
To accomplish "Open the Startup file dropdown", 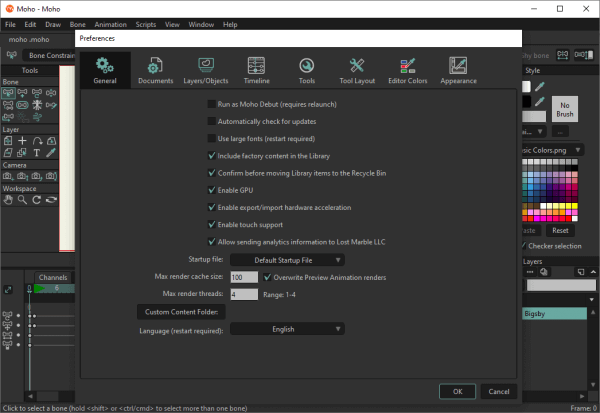I will 287,260.
